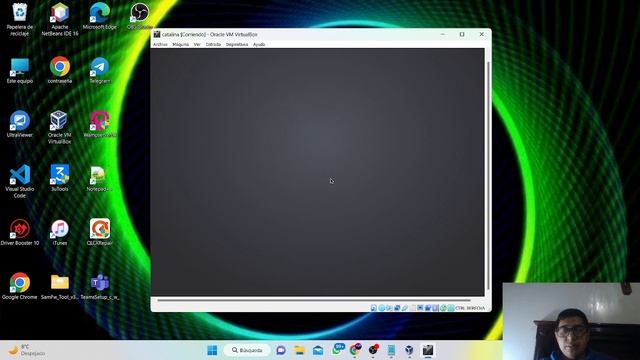Image resolution: width=640 pixels, height=360 pixels.
Task: Select the SamFw_Tool folder on desktop
Action: [x=60, y=286]
